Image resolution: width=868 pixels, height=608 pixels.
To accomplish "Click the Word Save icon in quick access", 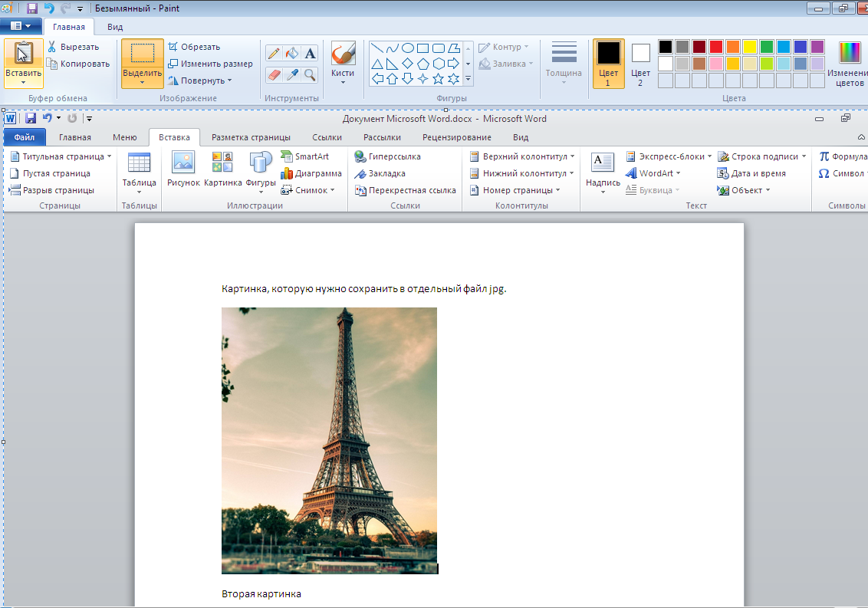I will [31, 118].
